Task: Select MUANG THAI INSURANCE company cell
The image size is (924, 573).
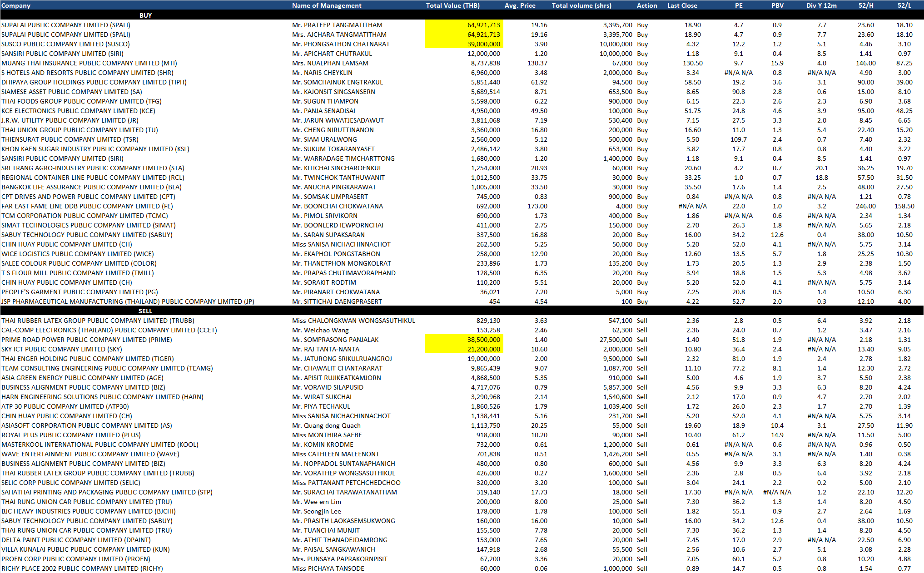Action: click(x=89, y=63)
